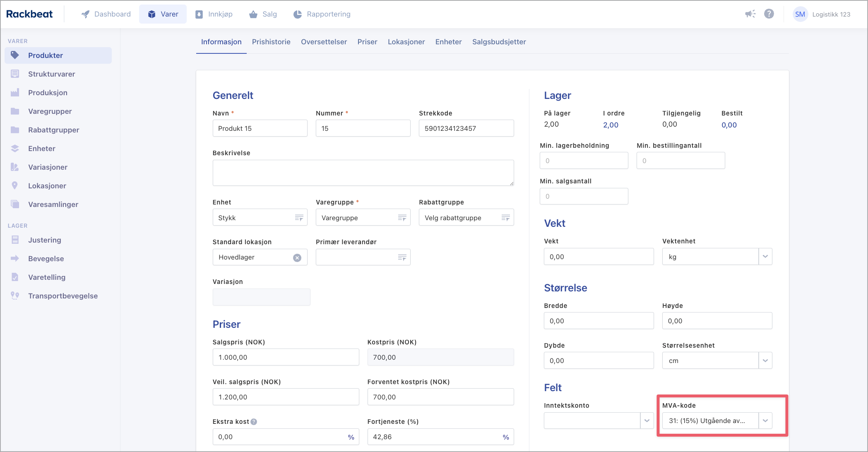The height and width of the screenshot is (452, 868).
Task: Click the megaphone announcements icon
Action: [750, 14]
